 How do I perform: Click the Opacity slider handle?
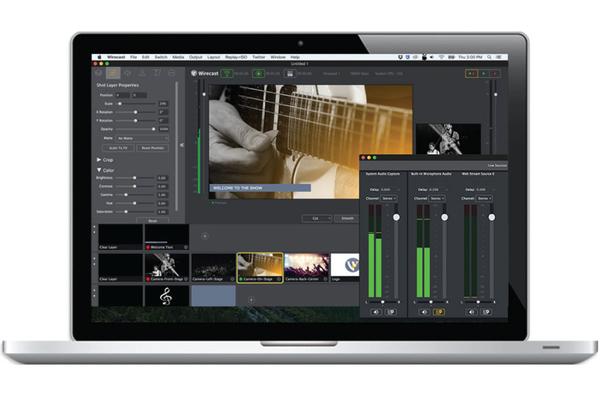click(153, 129)
